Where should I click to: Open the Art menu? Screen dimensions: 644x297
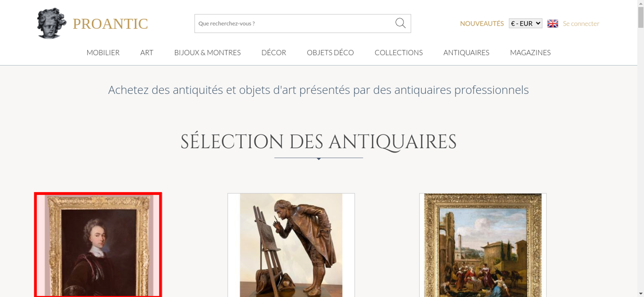coord(147,52)
